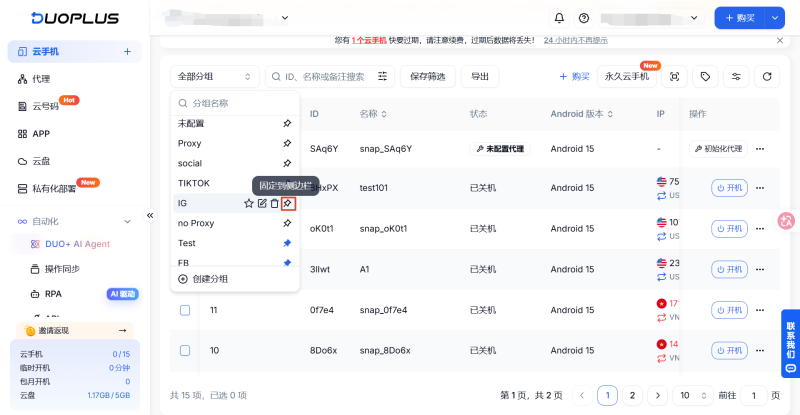This screenshot has height=415, width=800.
Task: Pin the Proxy group to sidebar
Action: [x=287, y=143]
